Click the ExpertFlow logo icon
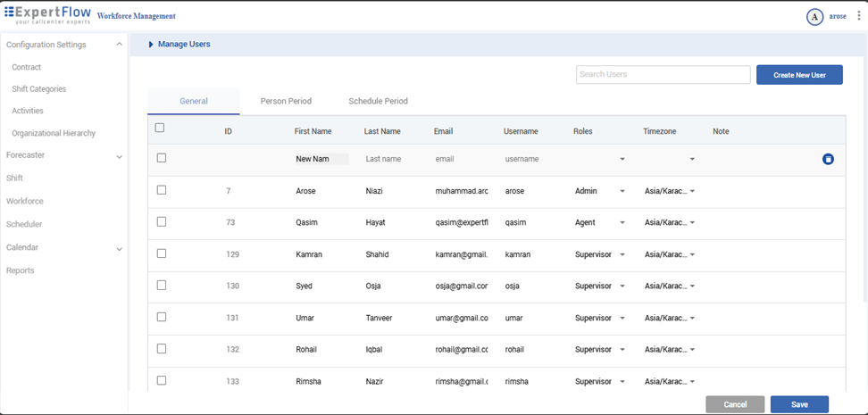Screen dimensions: 868x415 (x=10, y=12)
